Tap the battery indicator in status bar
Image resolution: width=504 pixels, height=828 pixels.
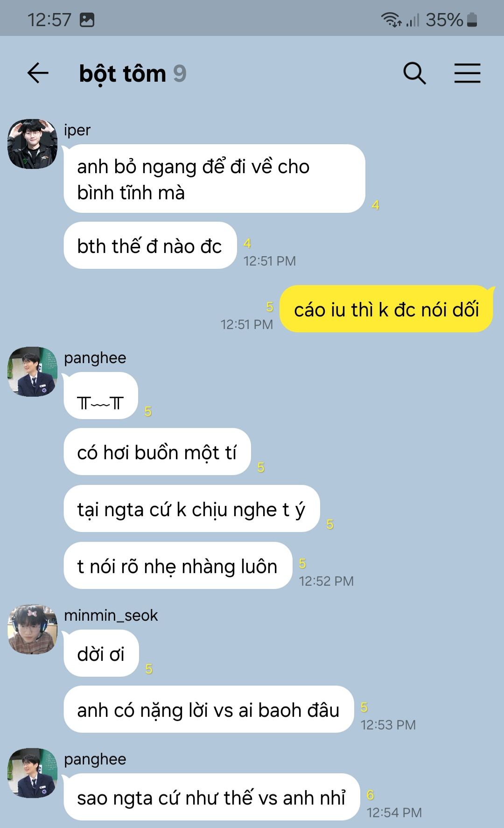472,20
